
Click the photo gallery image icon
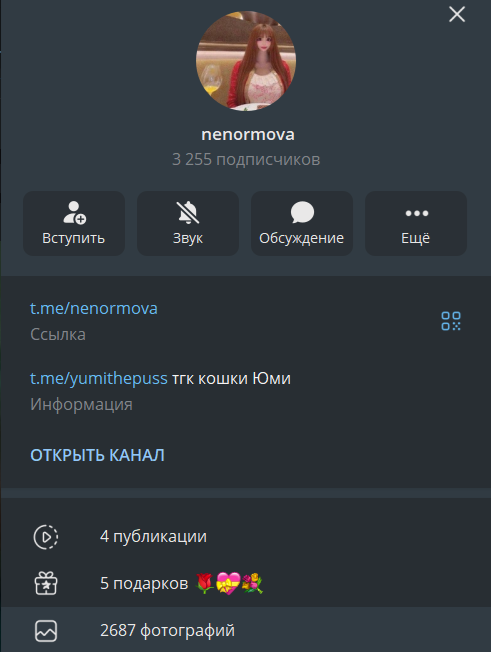click(x=46, y=630)
